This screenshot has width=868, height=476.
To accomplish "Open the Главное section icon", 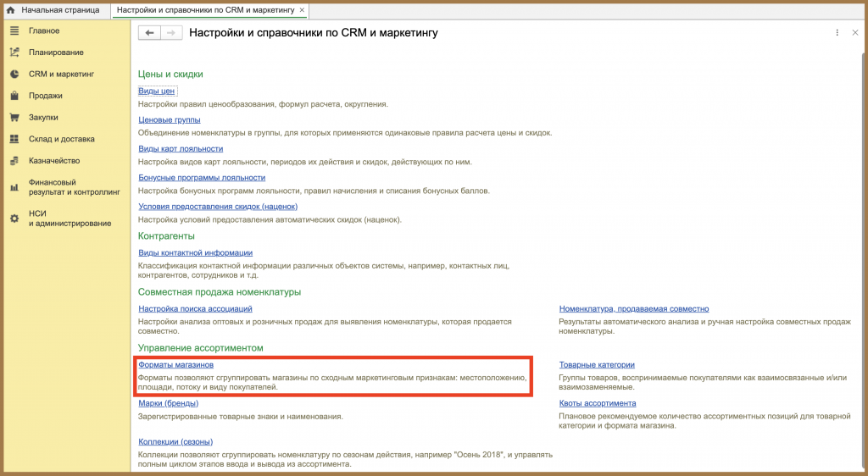I will (14, 31).
